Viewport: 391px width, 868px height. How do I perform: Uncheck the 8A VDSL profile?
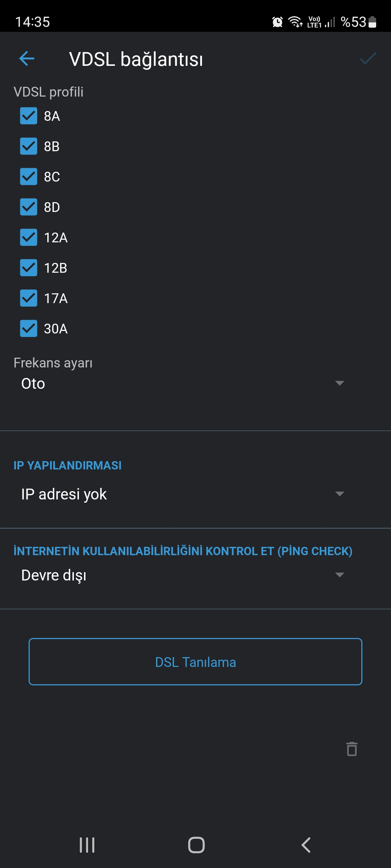click(29, 116)
